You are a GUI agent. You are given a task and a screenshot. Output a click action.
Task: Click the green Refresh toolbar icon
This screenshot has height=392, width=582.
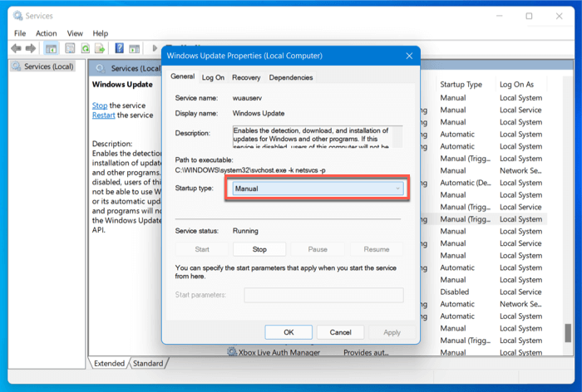86,48
